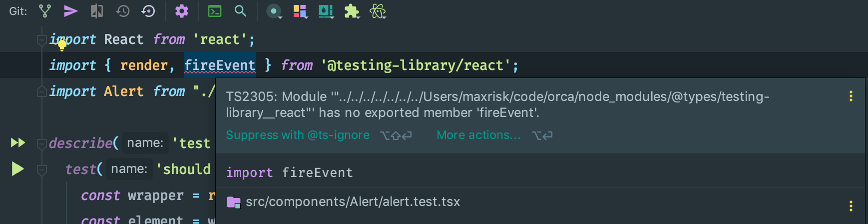Viewport: 868px width, 224px height.
Task: Click 'Suppress with @ts-ignore' link
Action: point(298,135)
